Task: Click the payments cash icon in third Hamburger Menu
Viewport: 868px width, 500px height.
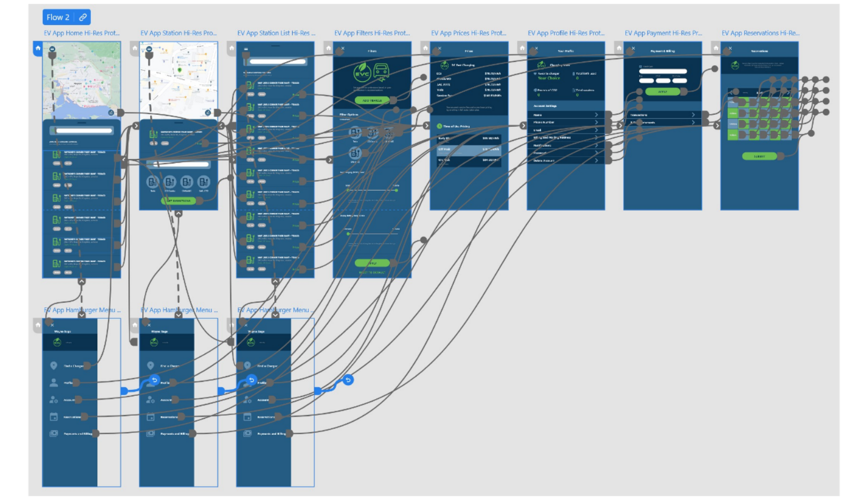Action: (x=247, y=433)
